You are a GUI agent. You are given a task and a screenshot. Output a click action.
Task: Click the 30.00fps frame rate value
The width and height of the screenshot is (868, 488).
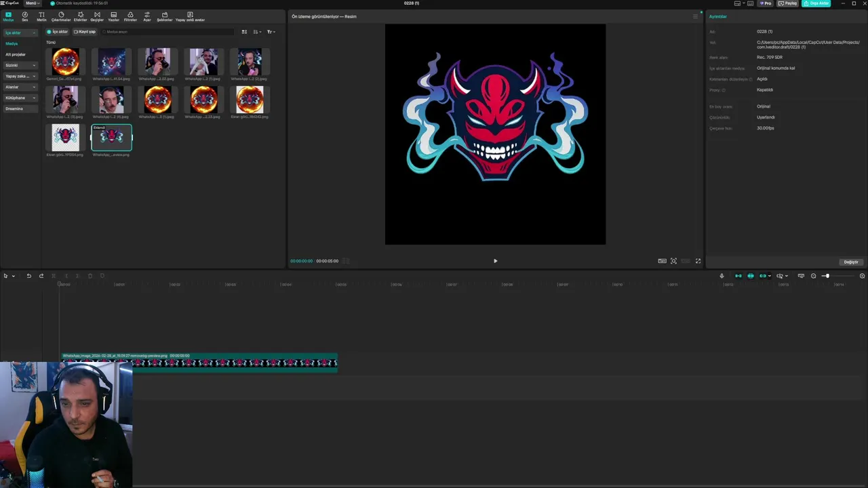click(766, 128)
